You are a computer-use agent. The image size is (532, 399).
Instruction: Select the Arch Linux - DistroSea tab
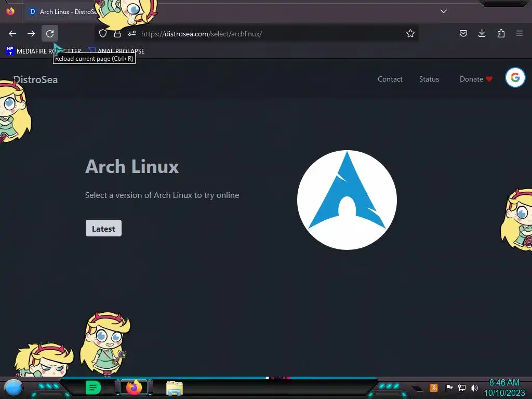(63, 11)
